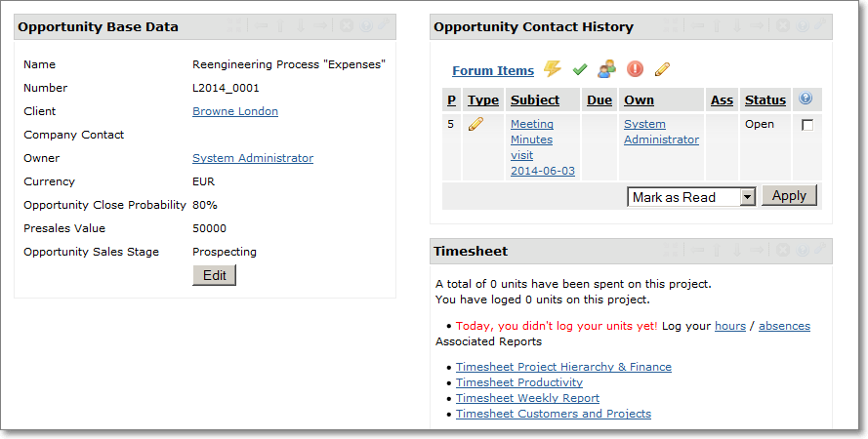Click the blue help icon in the table header
This screenshot has width=868, height=439.
tap(806, 99)
